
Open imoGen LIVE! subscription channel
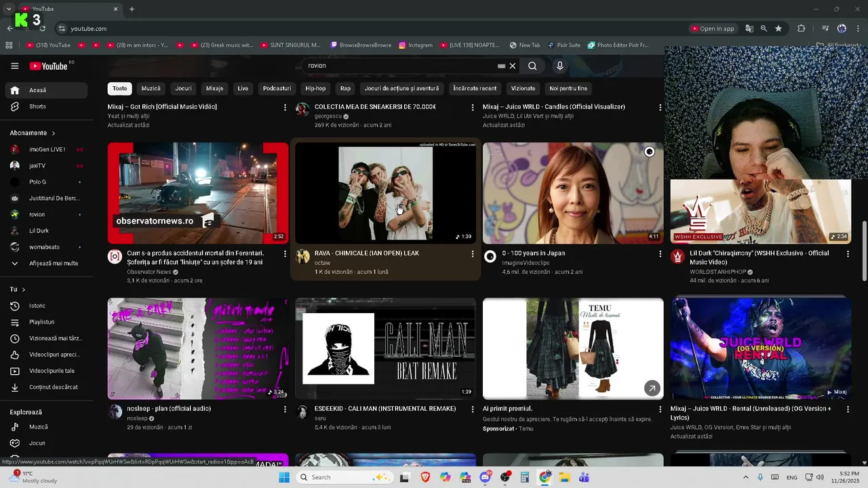45,149
